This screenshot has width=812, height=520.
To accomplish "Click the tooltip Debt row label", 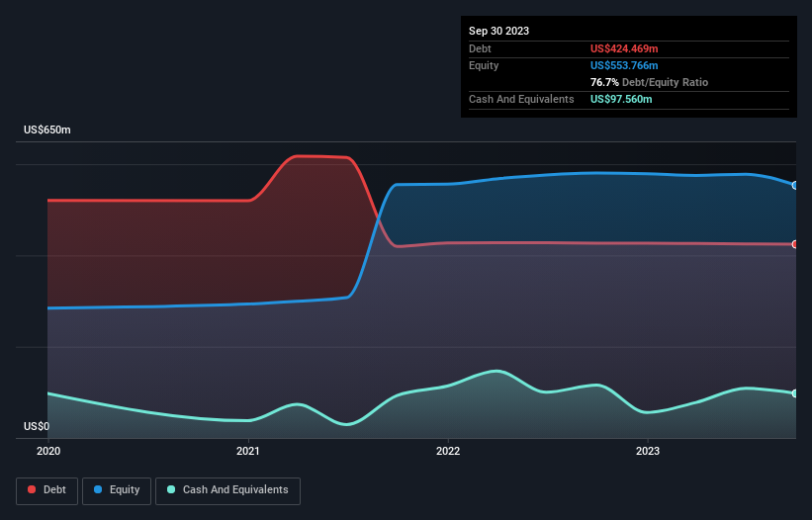I will (x=480, y=48).
